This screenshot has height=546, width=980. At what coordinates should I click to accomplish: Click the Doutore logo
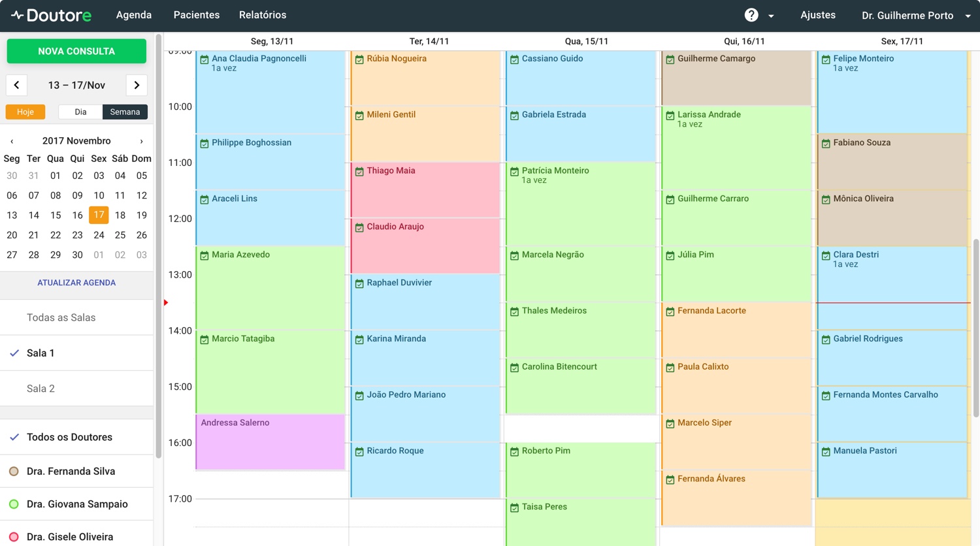point(51,15)
